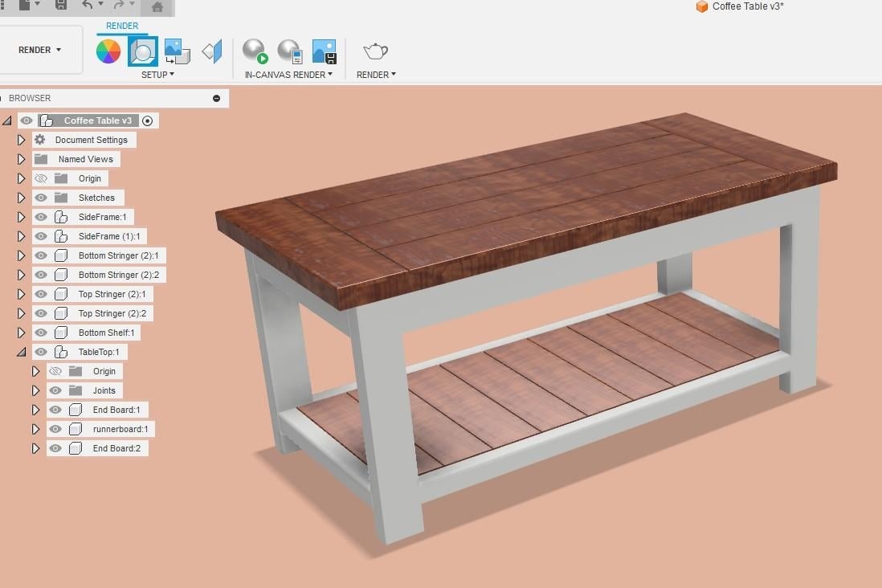Image resolution: width=882 pixels, height=588 pixels.
Task: Hide the Sketches folder
Action: pos(40,198)
